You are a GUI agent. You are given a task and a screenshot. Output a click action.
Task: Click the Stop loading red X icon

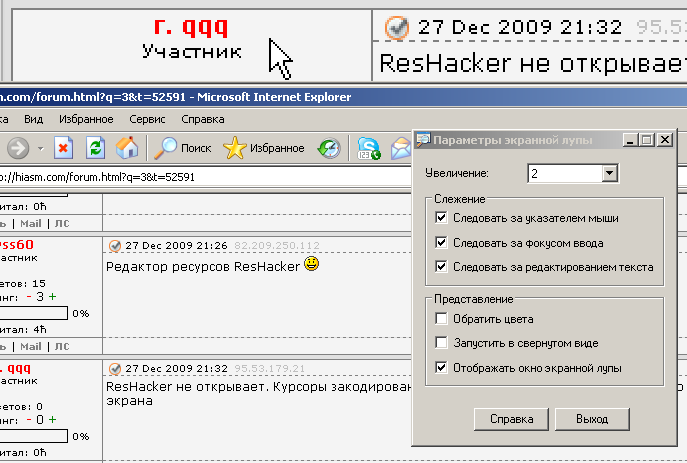(x=63, y=148)
